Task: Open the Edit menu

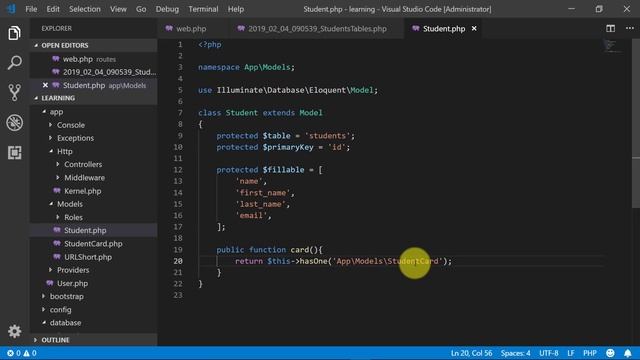Action: tap(53, 9)
